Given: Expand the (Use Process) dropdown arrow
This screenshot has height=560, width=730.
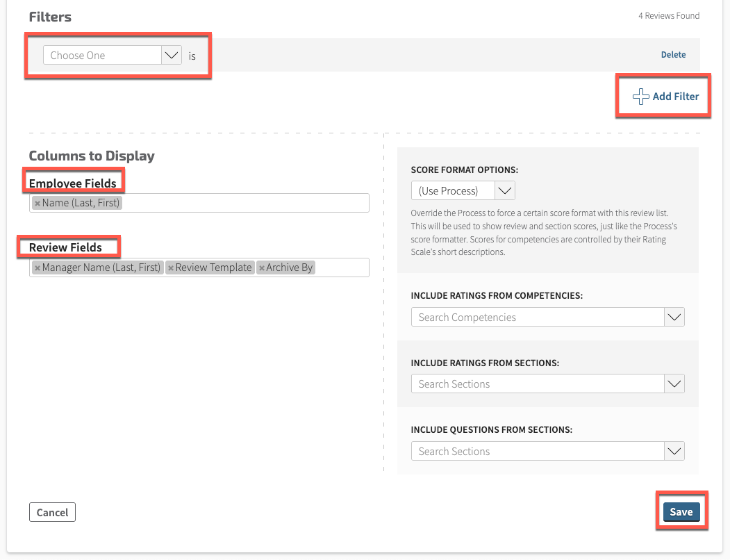Looking at the screenshot, I should click(x=505, y=190).
